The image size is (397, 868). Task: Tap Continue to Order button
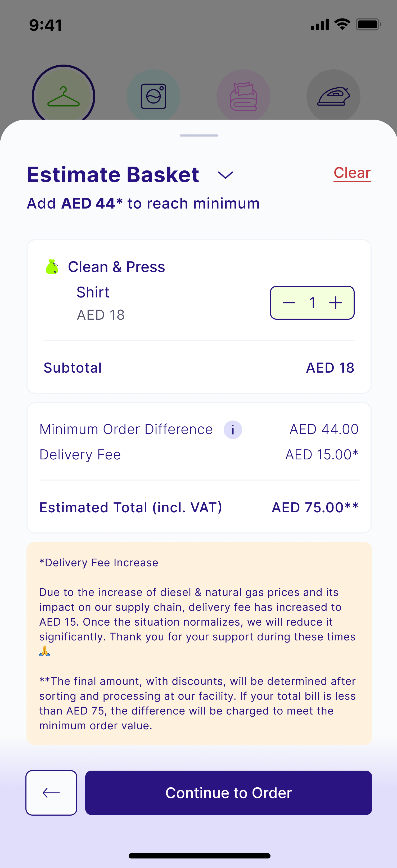[228, 793]
